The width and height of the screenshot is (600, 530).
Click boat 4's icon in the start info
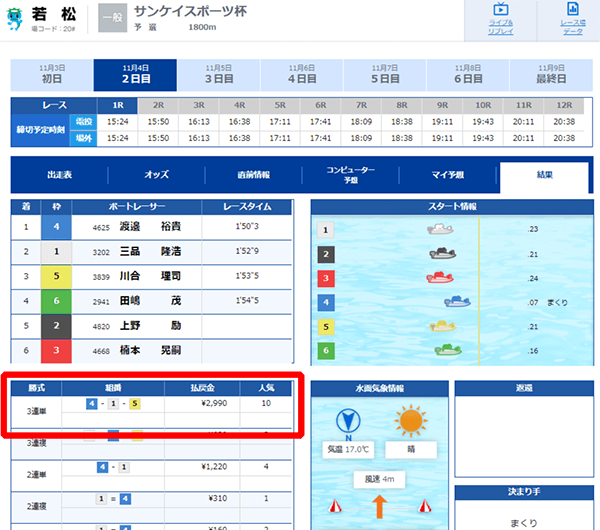point(456,300)
